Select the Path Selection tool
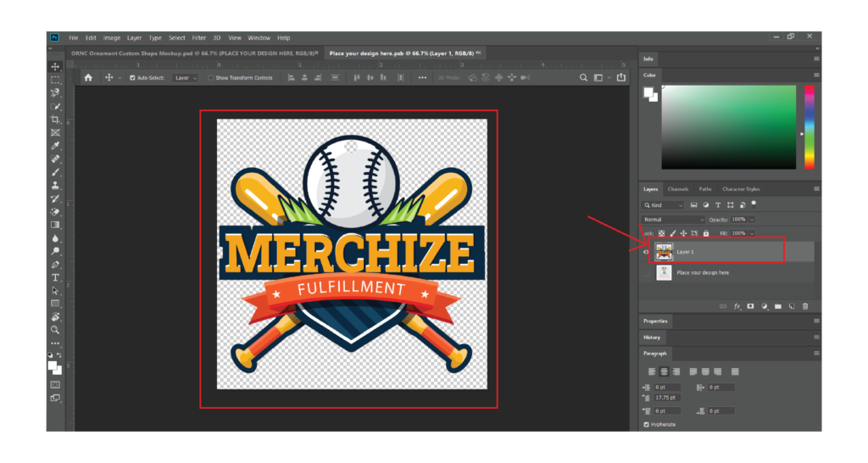This screenshot has height=463, width=868. pyautogui.click(x=55, y=291)
